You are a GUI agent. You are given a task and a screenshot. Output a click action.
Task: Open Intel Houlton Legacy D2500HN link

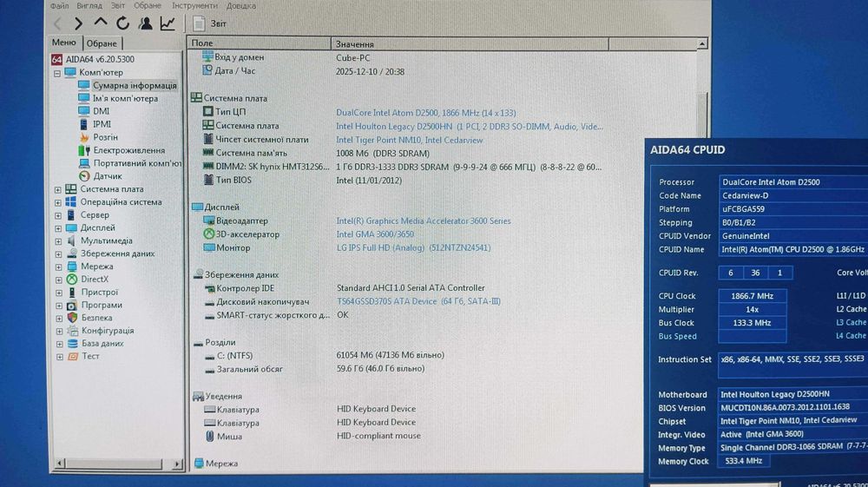click(x=470, y=126)
